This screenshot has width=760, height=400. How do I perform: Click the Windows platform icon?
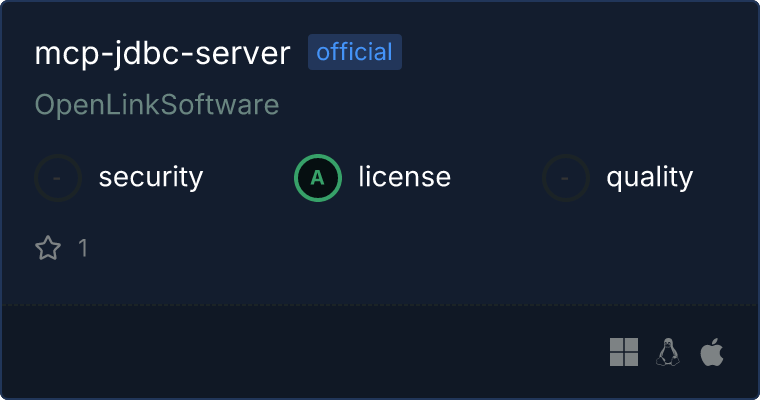624,352
